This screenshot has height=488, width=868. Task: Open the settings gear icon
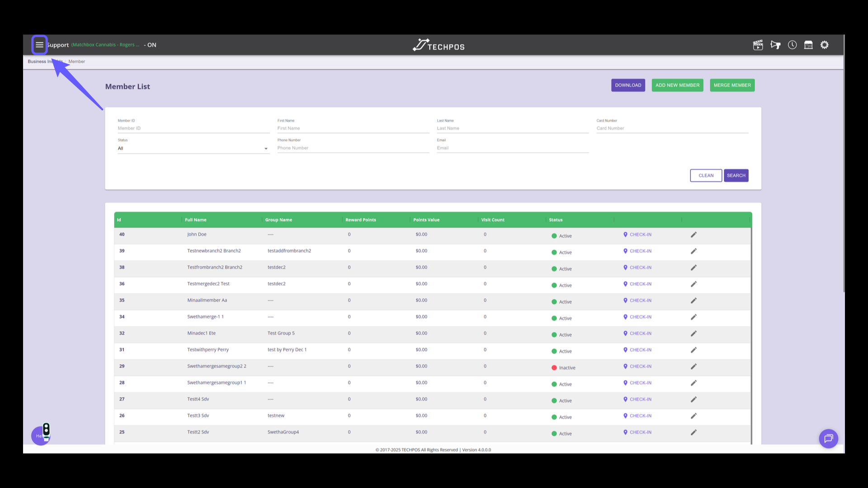click(x=825, y=45)
